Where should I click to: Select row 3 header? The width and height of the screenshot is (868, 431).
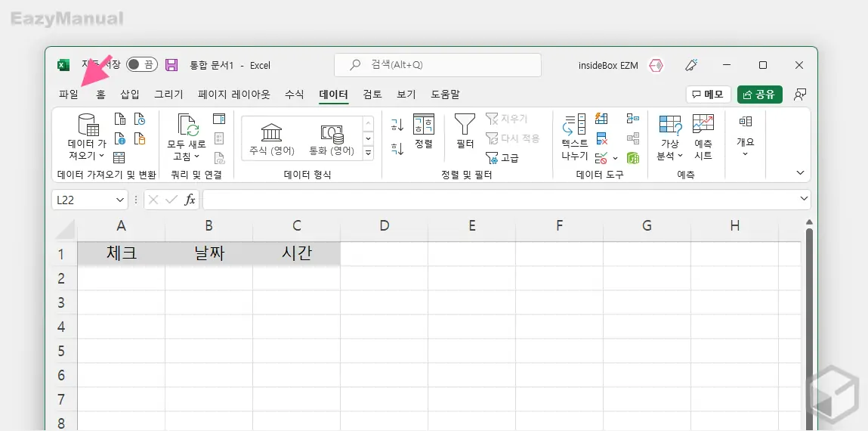(61, 302)
